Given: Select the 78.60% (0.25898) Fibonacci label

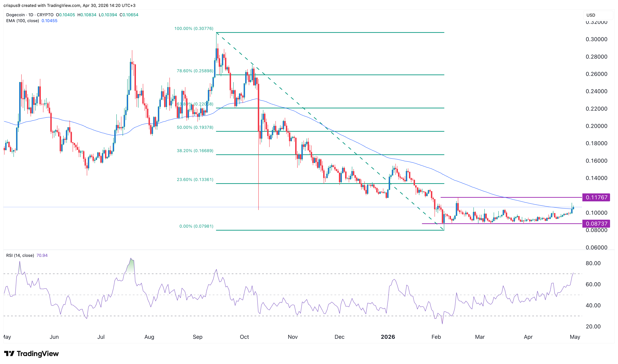Looking at the screenshot, I should (195, 71).
